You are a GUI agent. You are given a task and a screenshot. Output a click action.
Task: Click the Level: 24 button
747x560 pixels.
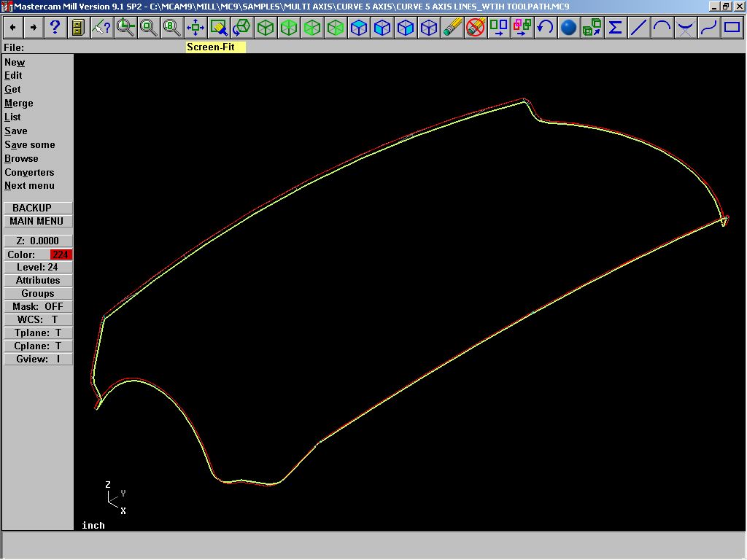point(38,267)
